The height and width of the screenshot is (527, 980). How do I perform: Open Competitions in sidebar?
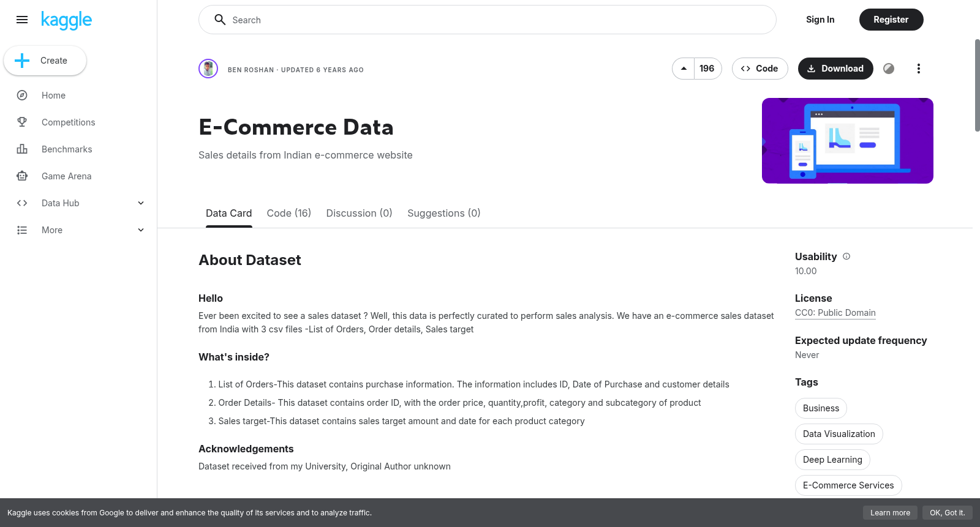pos(69,122)
